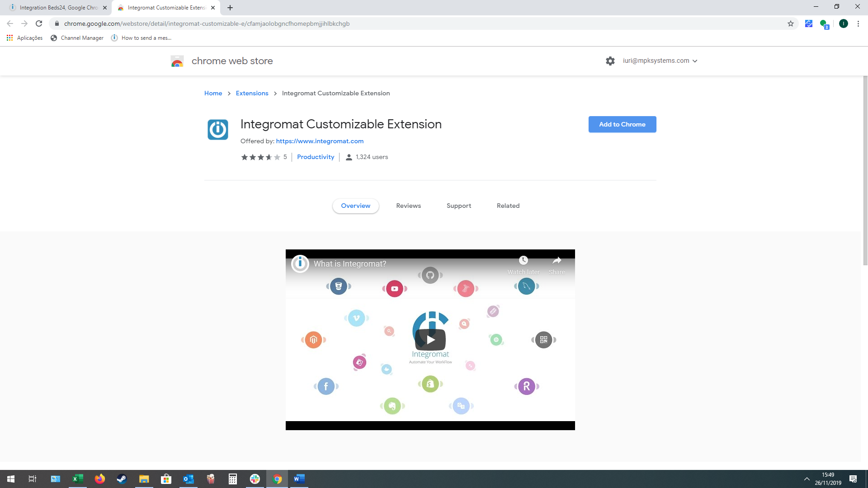Viewport: 868px width, 488px height.
Task: Go to Home in the breadcrumb
Action: [x=213, y=94]
